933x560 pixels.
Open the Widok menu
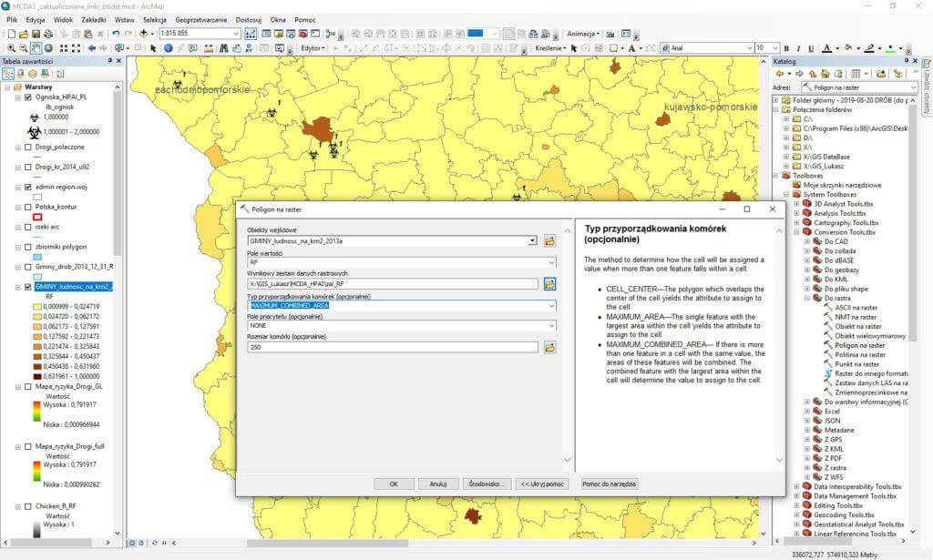63,20
